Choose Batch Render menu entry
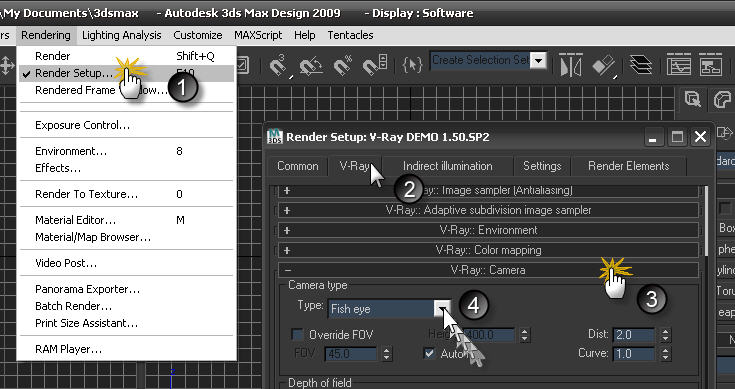The image size is (735, 389). 126,306
